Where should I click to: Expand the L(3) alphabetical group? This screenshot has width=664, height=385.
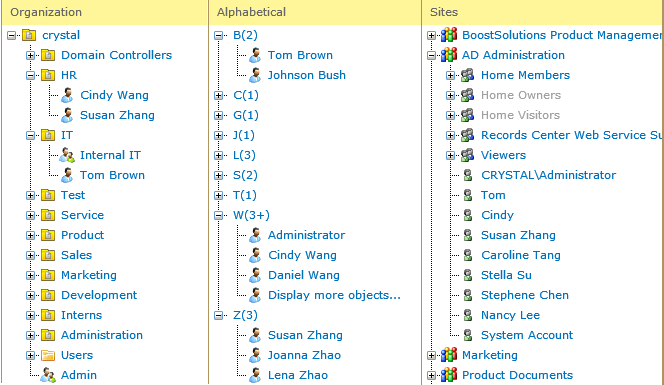(219, 155)
